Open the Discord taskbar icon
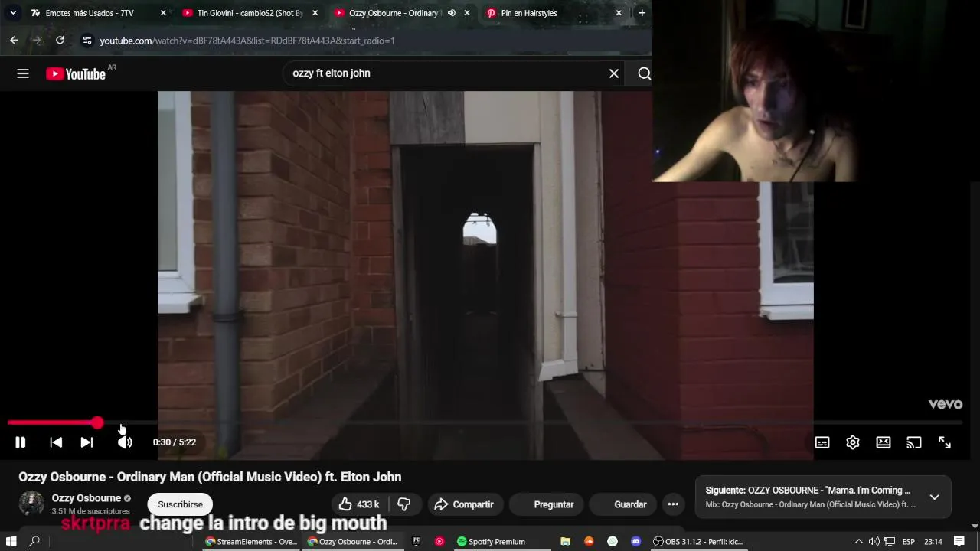Screen dimensions: 980x551 pos(635,542)
